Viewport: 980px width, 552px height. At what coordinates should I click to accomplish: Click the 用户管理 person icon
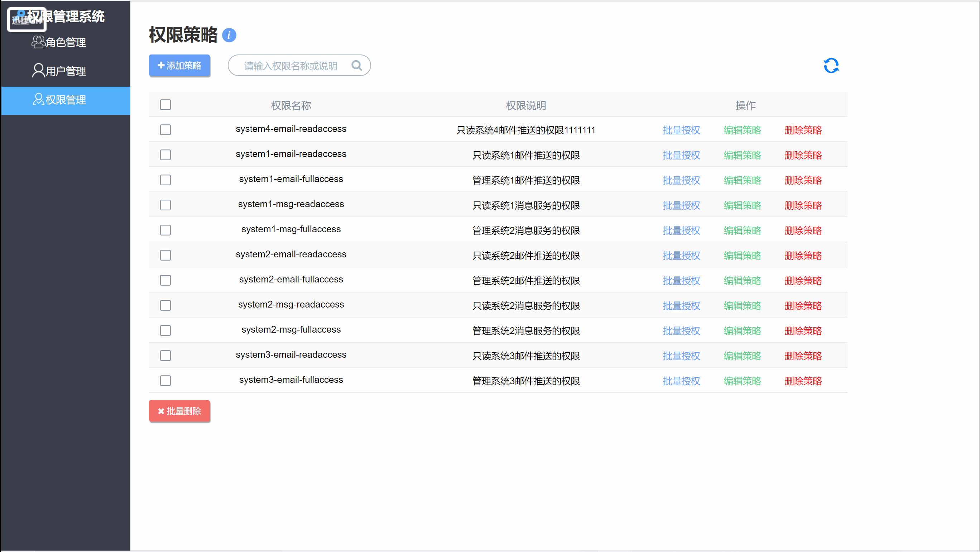coord(38,70)
